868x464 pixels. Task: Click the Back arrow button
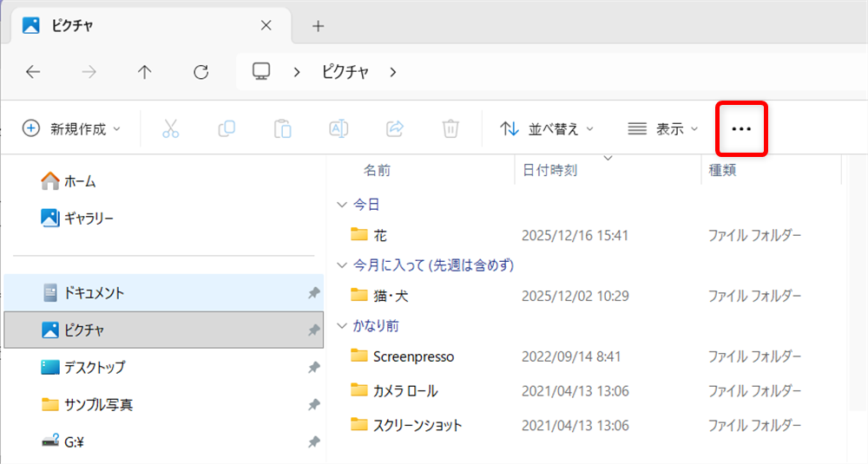[33, 72]
